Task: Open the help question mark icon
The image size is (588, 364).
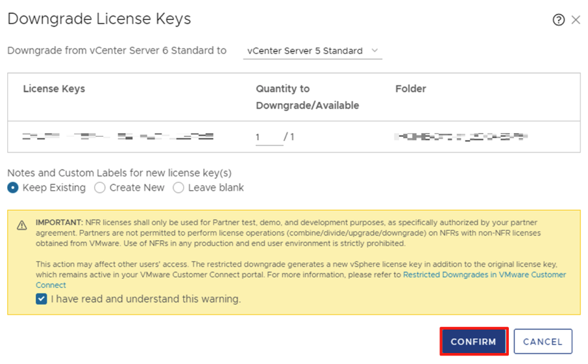Action: [558, 20]
